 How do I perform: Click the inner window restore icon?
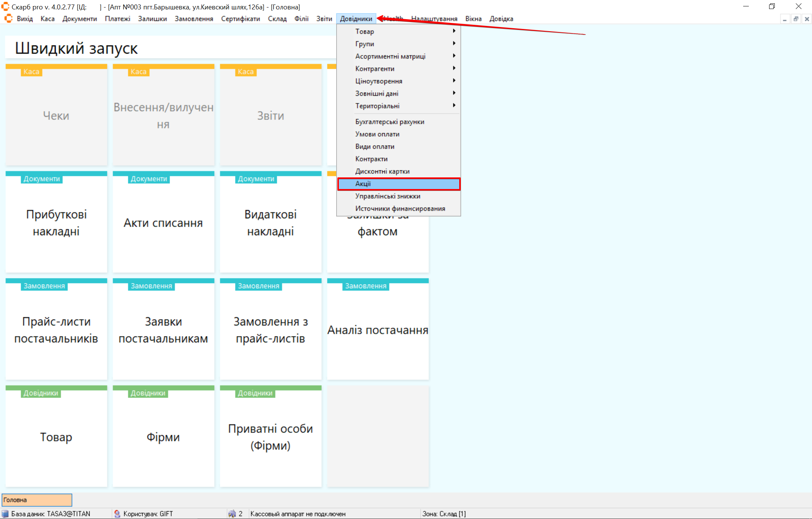coord(796,19)
